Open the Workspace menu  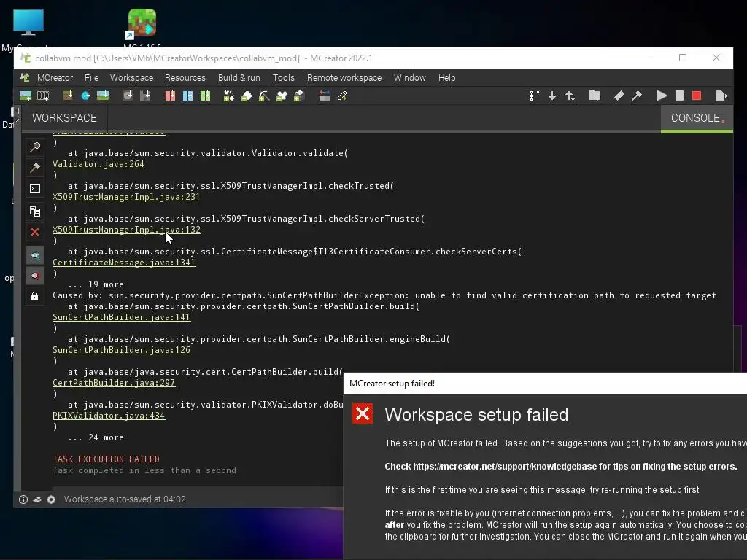(131, 77)
